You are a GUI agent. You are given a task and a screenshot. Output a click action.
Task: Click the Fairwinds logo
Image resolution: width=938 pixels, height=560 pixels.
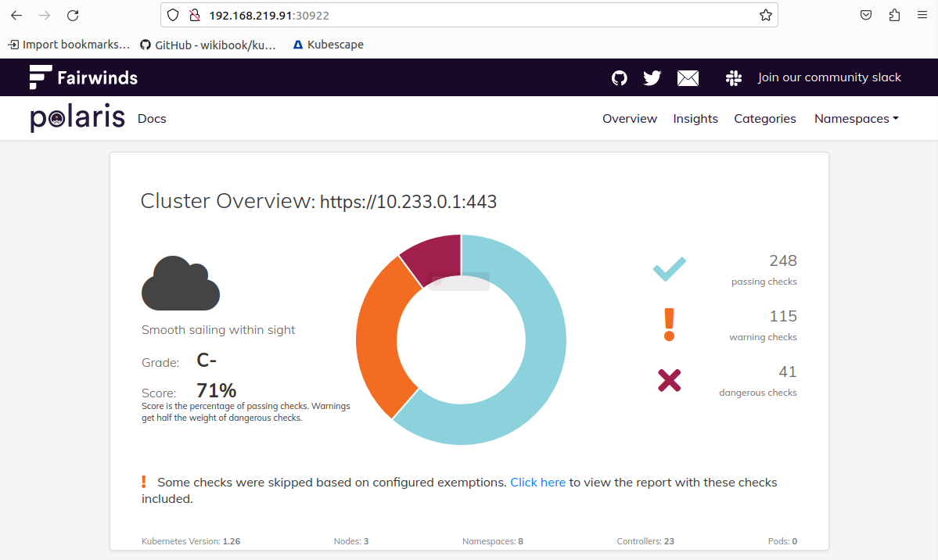pyautogui.click(x=84, y=77)
